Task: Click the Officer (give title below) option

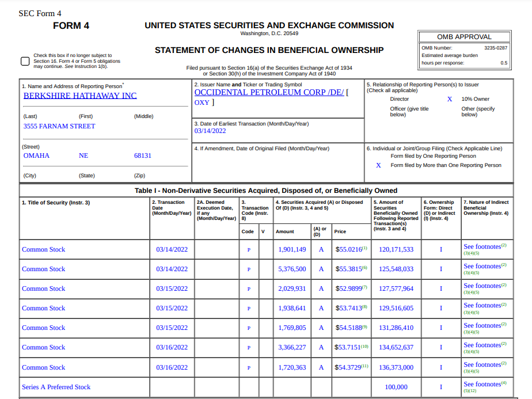Action: pos(409,112)
